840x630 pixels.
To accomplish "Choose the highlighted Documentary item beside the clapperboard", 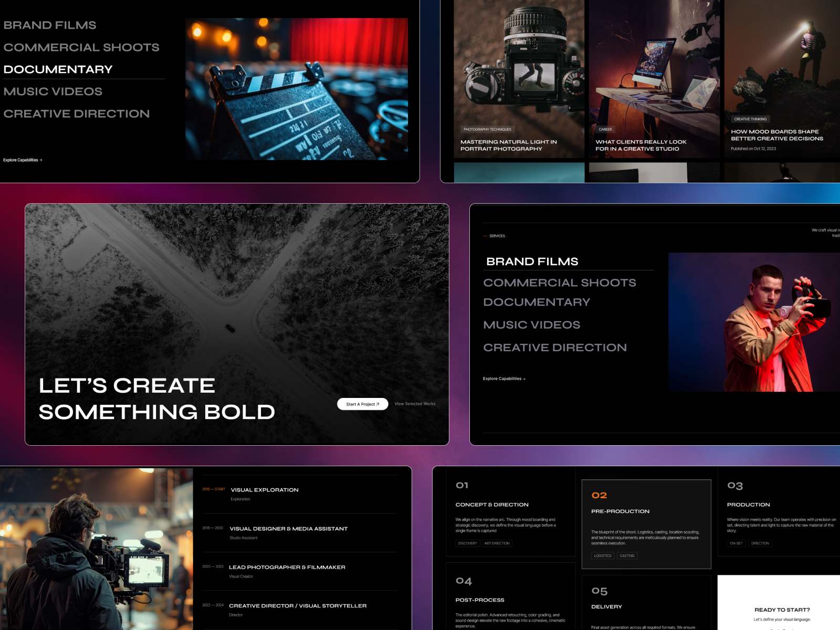I will pyautogui.click(x=58, y=69).
